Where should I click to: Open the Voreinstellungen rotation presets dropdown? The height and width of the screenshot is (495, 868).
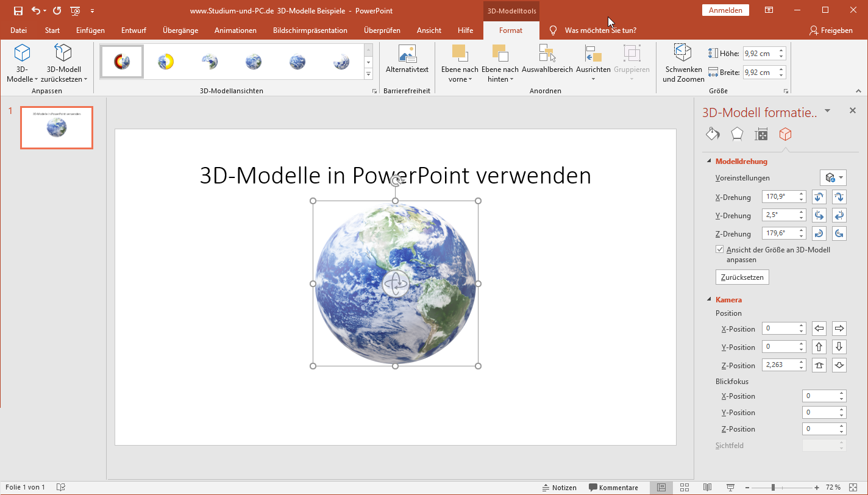coord(833,178)
